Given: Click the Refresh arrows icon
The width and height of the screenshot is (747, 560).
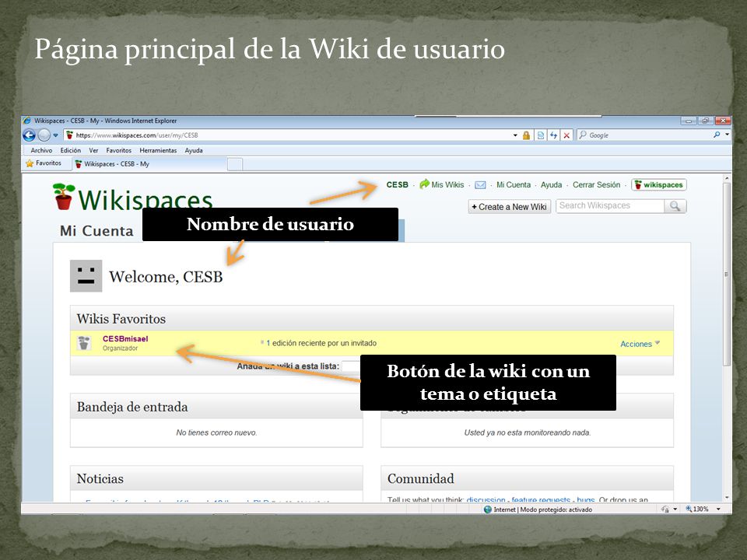Looking at the screenshot, I should click(x=553, y=135).
